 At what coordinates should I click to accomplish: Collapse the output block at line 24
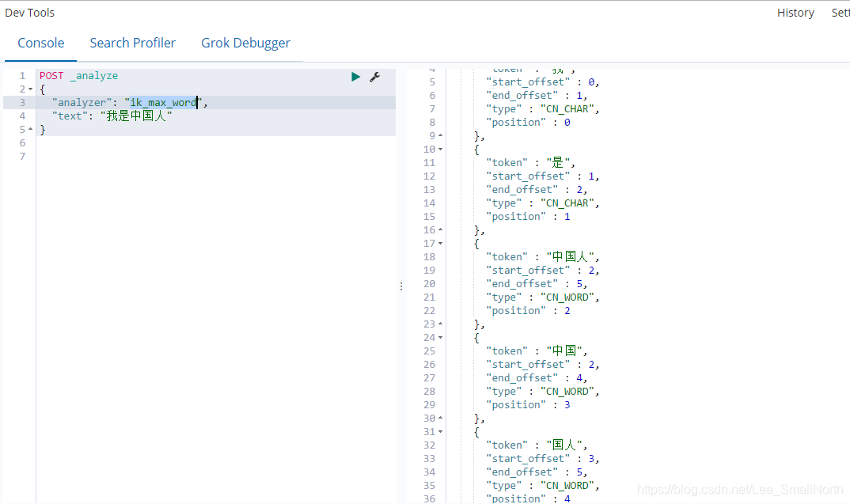(x=440, y=338)
